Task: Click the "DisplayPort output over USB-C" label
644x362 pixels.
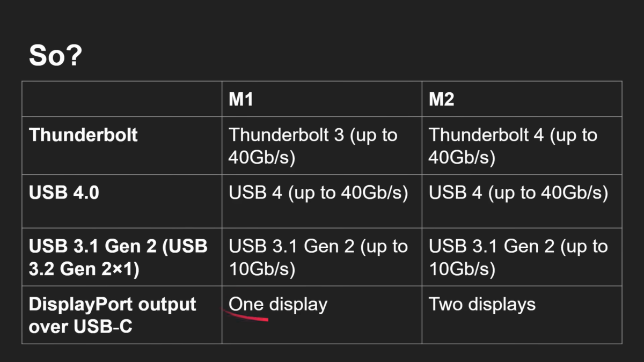Action: (113, 315)
